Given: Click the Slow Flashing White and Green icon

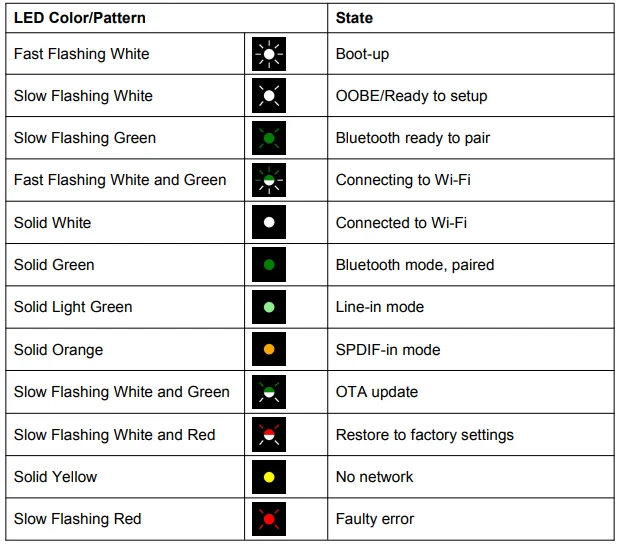Looking at the screenshot, I should tap(268, 392).
